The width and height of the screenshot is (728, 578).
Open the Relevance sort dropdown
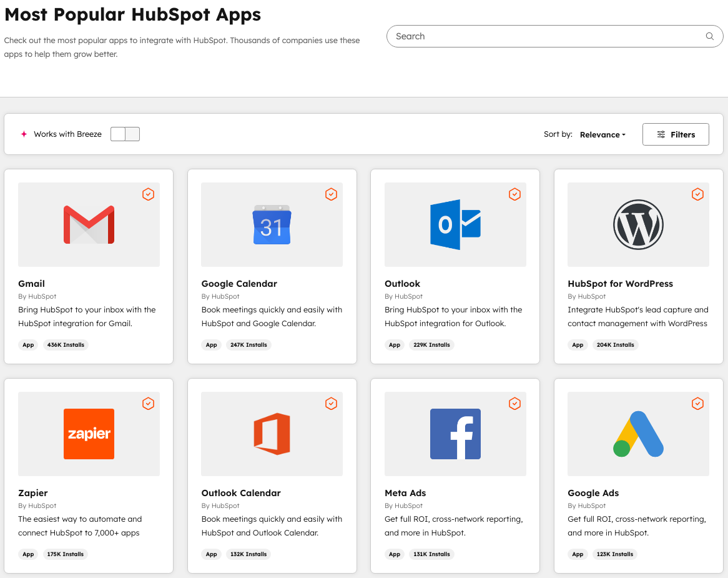[x=601, y=134]
